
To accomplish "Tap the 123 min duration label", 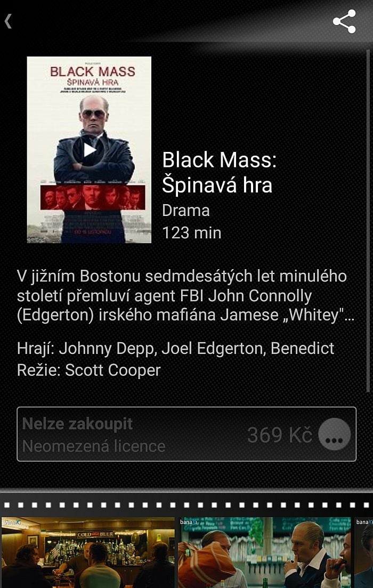I will (191, 233).
